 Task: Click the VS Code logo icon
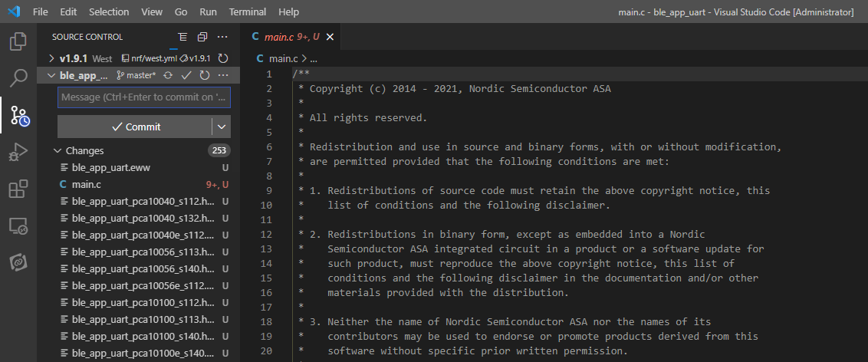click(x=14, y=12)
